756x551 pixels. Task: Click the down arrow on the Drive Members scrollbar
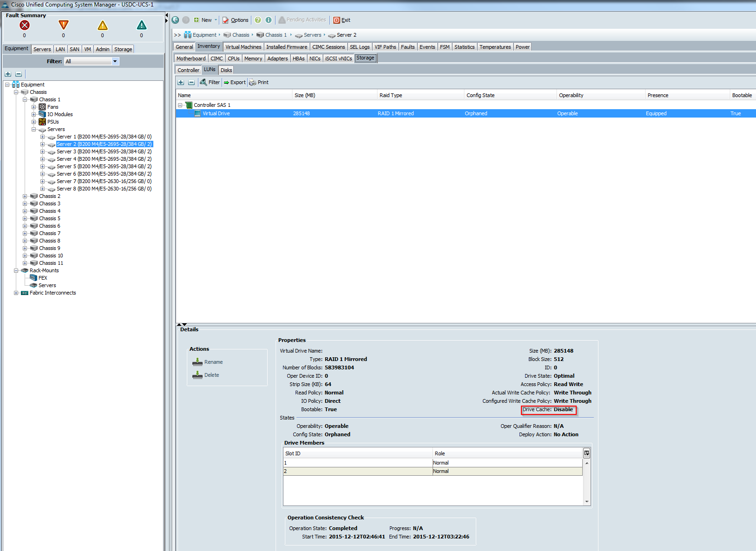[586, 501]
